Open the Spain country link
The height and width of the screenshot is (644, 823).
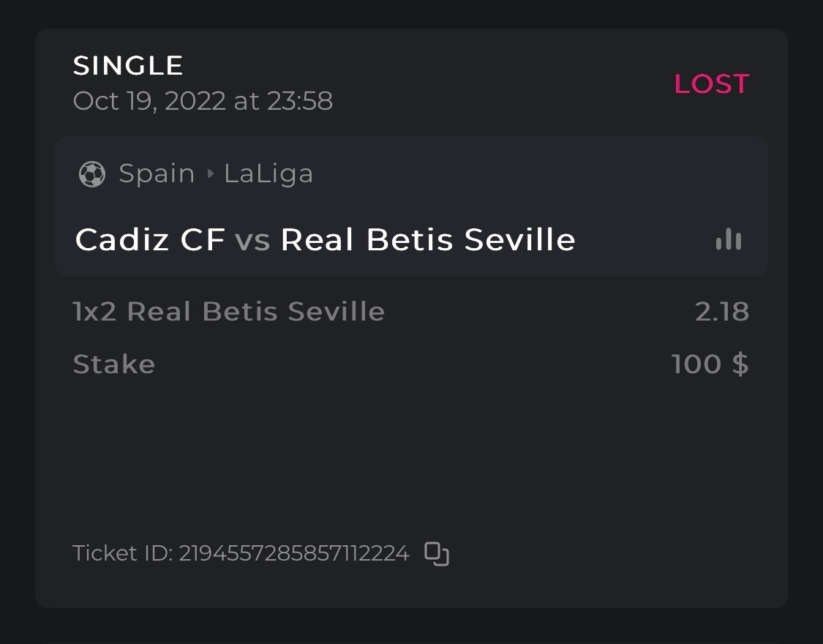[x=157, y=174]
